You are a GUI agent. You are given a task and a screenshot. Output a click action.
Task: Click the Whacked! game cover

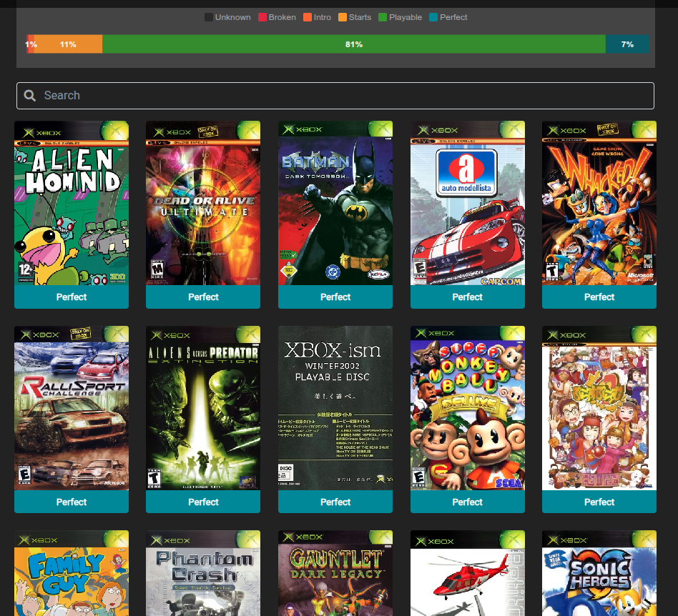tap(599, 204)
